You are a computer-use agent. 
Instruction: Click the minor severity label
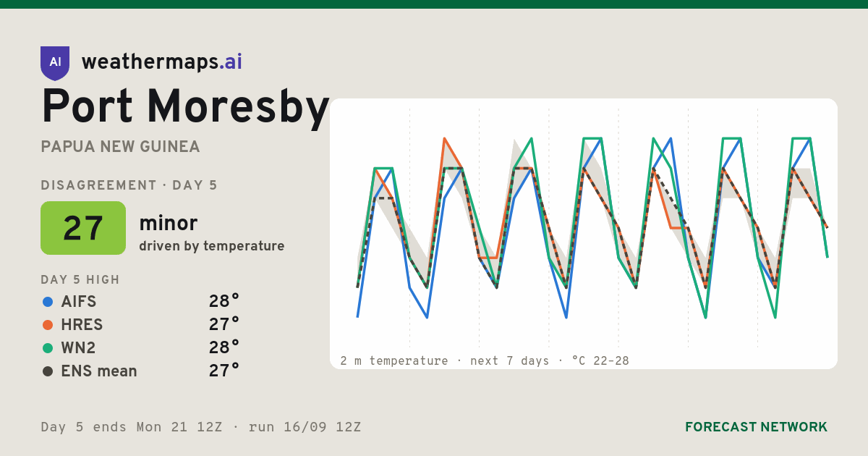pyautogui.click(x=168, y=223)
